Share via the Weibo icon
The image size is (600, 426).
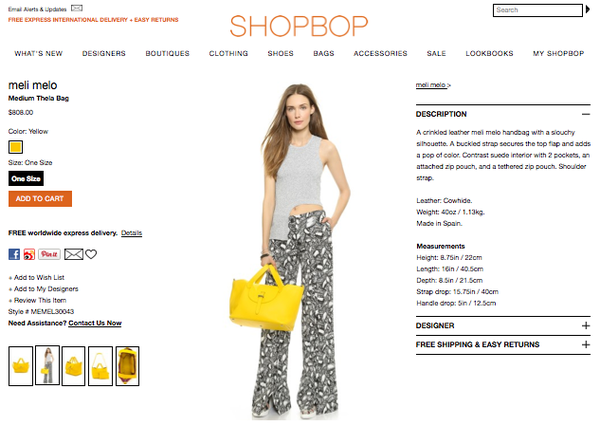click(x=29, y=254)
